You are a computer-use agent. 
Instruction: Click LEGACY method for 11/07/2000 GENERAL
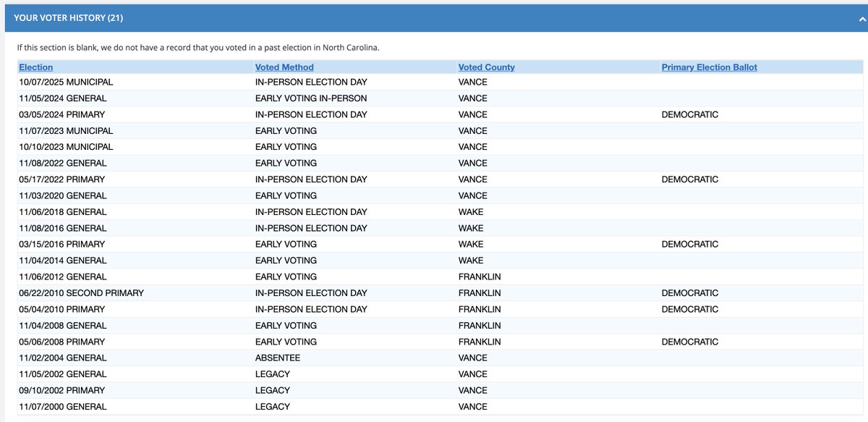(x=273, y=407)
